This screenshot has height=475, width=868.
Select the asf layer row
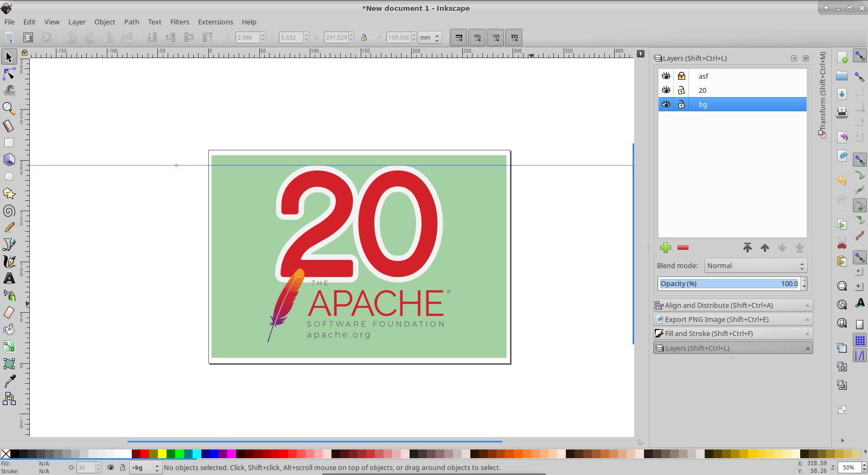[732, 76]
